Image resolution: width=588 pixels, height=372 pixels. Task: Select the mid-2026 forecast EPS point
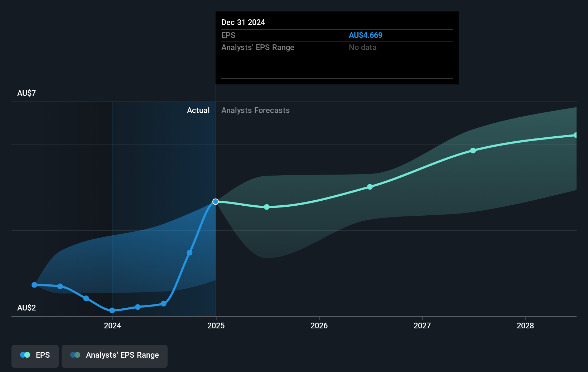pyautogui.click(x=370, y=187)
